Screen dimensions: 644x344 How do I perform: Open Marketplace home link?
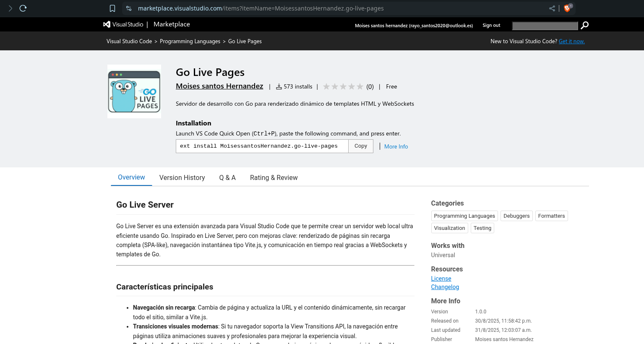pos(172,24)
